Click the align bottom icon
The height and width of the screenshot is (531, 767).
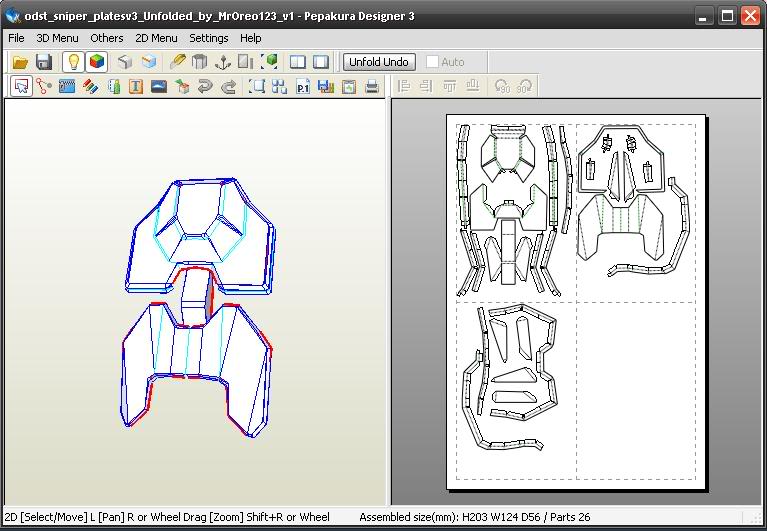click(473, 87)
